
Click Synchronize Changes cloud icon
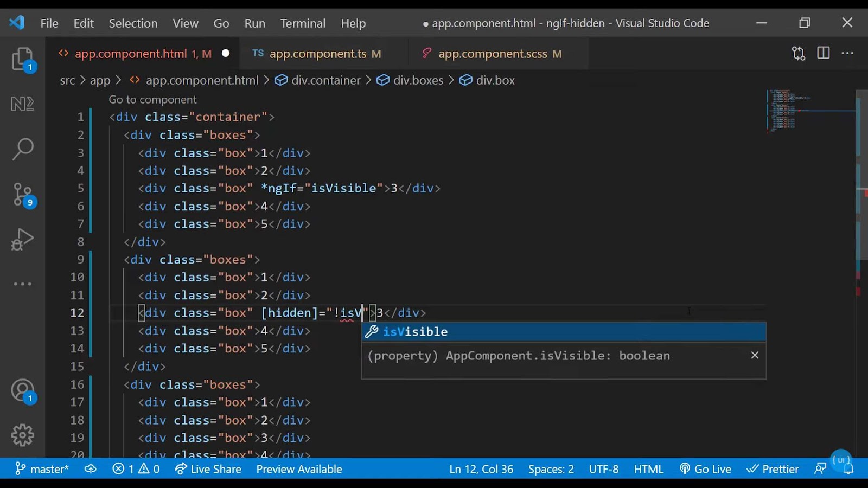point(91,469)
